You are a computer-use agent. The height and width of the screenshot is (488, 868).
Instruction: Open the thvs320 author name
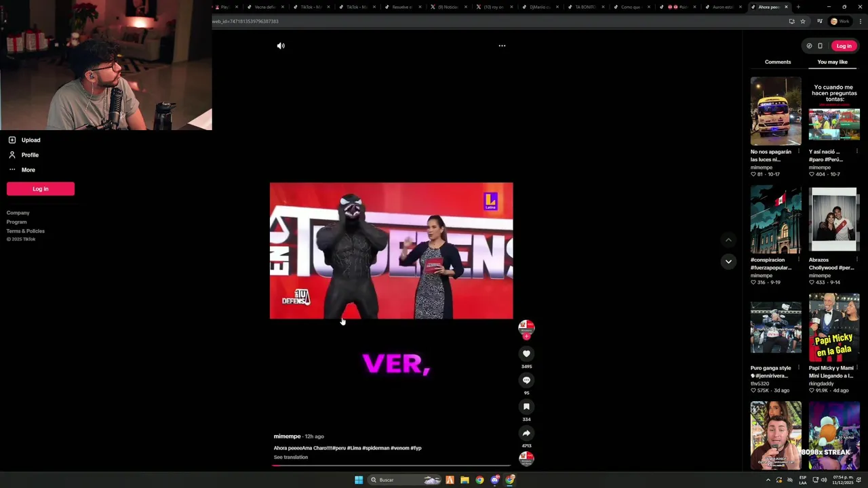759,384
